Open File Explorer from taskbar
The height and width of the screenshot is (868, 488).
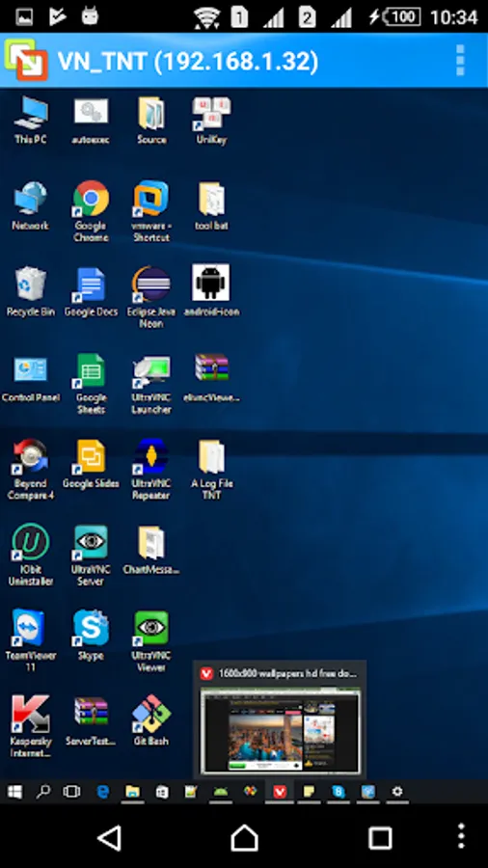pos(132,792)
